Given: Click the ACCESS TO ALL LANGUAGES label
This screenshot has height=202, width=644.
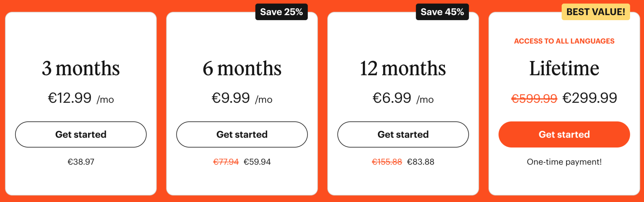Looking at the screenshot, I should pos(564,41).
